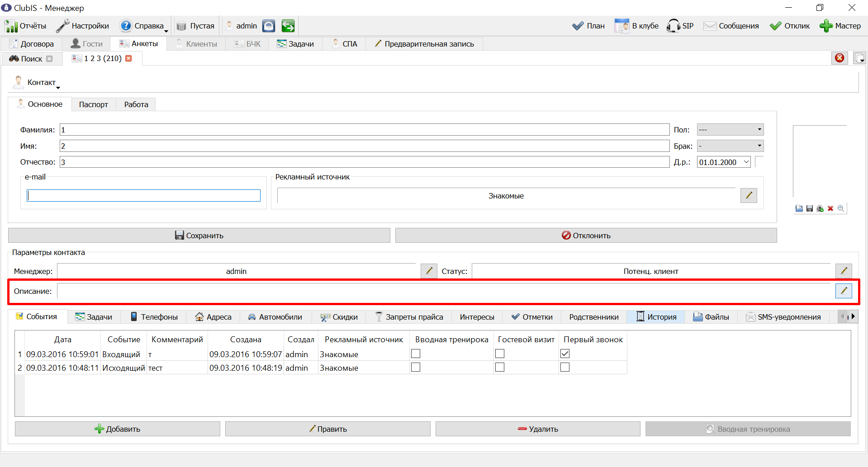Check Вводная тренировка in the first row
This screenshot has height=467, width=868.
click(416, 354)
